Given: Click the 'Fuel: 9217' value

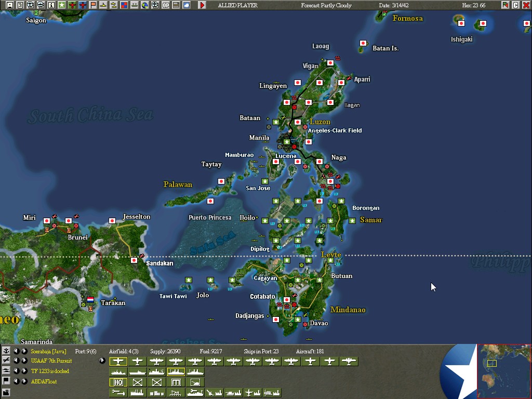Looking at the screenshot, I should [x=211, y=351].
